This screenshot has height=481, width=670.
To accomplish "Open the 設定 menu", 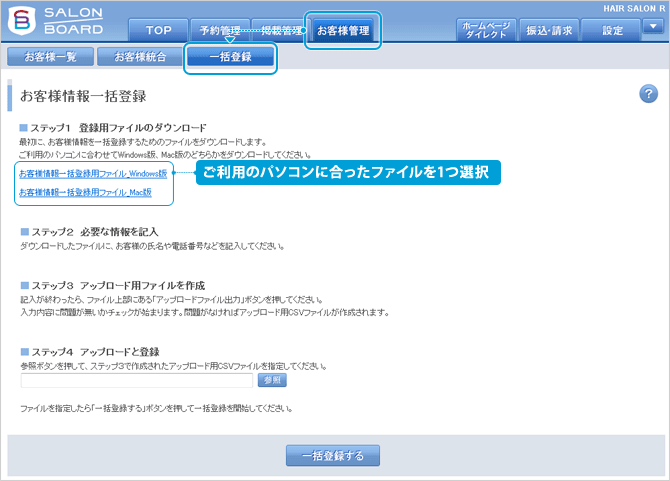I will click(612, 30).
